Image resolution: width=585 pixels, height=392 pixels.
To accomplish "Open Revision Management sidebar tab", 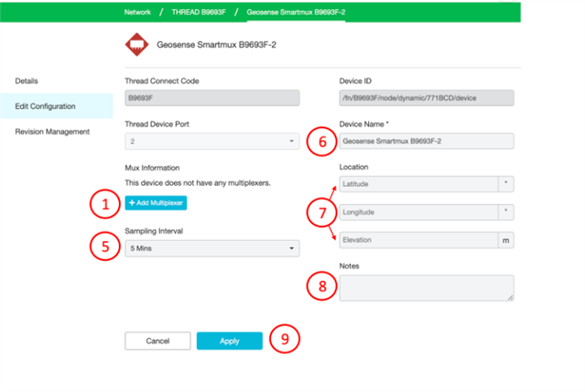I will 52,132.
